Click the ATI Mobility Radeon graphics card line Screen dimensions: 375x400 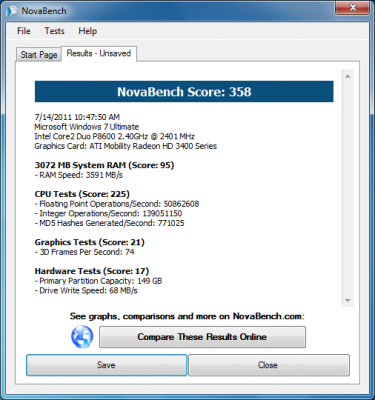pyautogui.click(x=125, y=146)
